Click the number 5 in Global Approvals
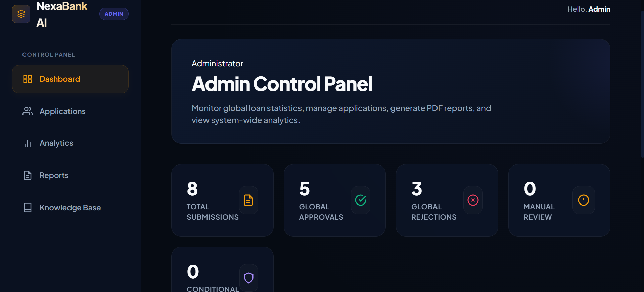This screenshot has width=644, height=292. click(x=305, y=189)
